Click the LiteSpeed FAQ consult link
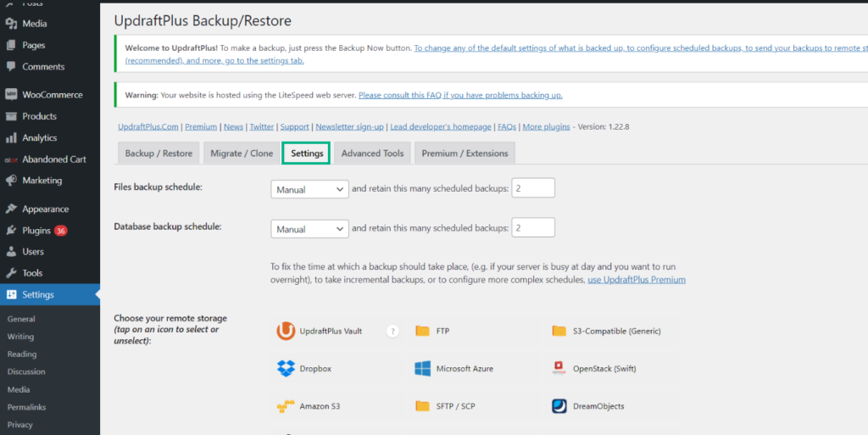The width and height of the screenshot is (868, 435). click(460, 95)
